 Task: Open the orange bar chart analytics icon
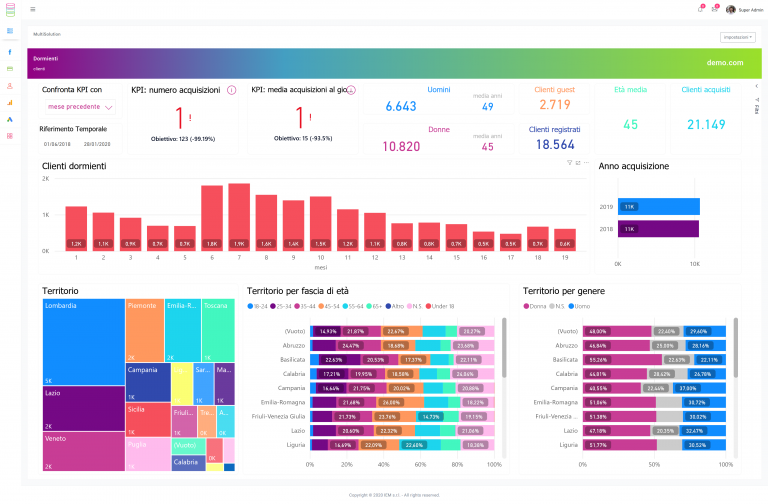[x=10, y=103]
